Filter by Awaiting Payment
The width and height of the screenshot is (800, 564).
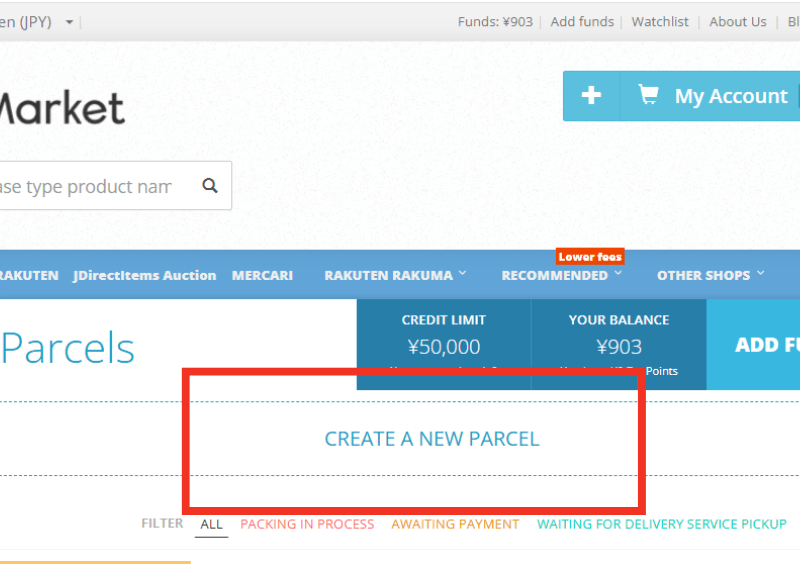click(x=455, y=524)
